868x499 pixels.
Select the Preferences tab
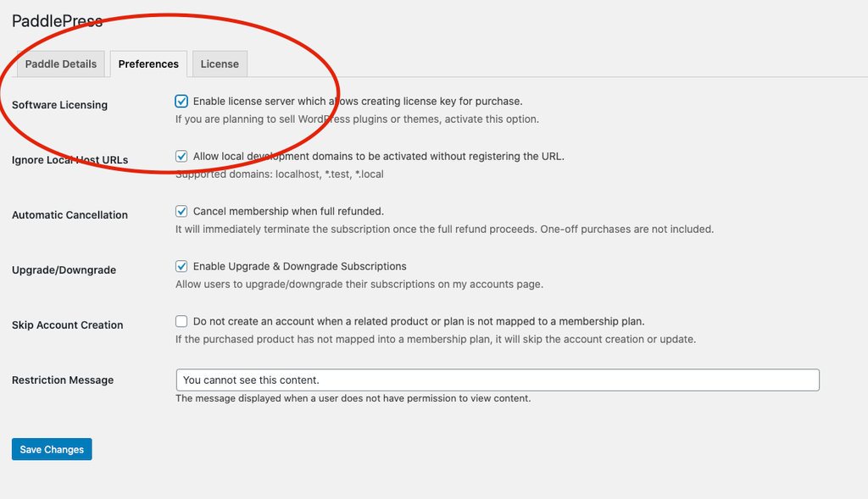(x=148, y=64)
